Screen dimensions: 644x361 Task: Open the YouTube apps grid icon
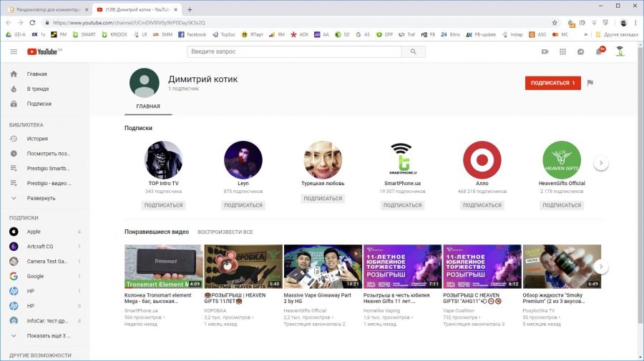pyautogui.click(x=562, y=51)
